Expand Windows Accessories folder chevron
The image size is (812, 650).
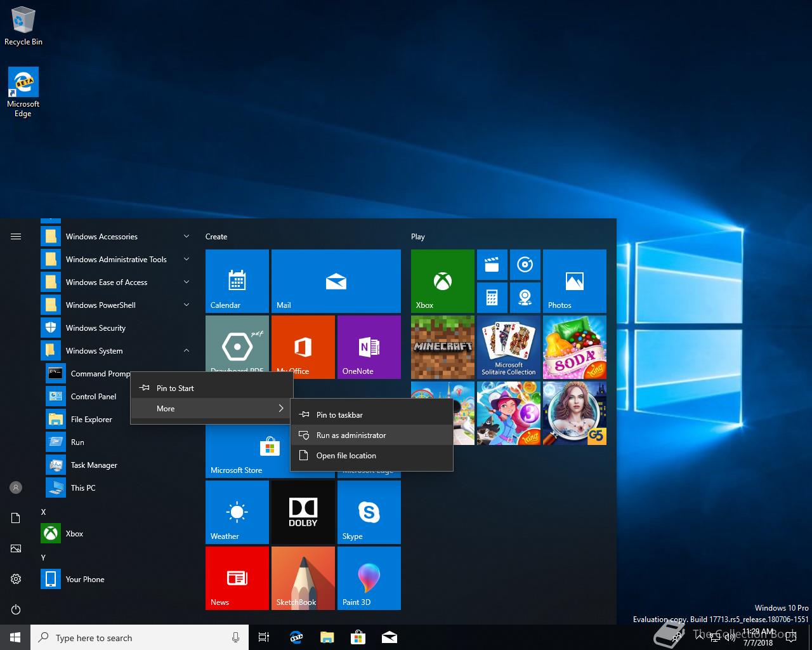tap(187, 236)
